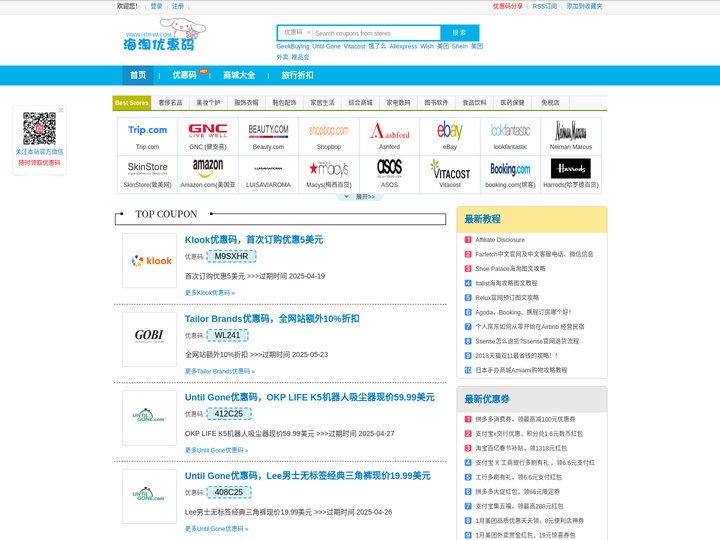This screenshot has width=720, height=540.
Task: Select the 鞋包配饰 category tab
Action: [285, 103]
